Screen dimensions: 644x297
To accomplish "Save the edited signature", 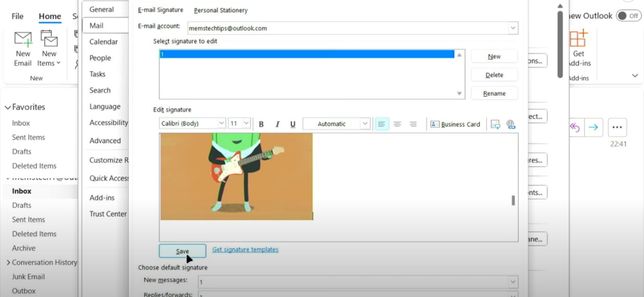I will coord(182,251).
